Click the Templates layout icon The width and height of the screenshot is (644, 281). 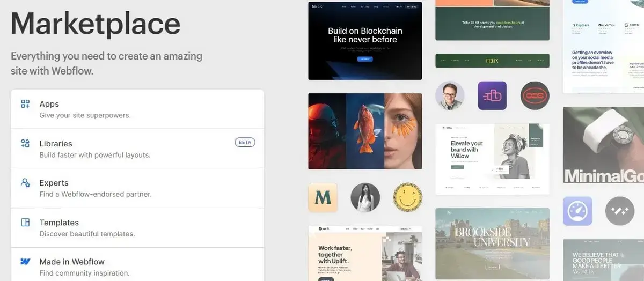(25, 223)
